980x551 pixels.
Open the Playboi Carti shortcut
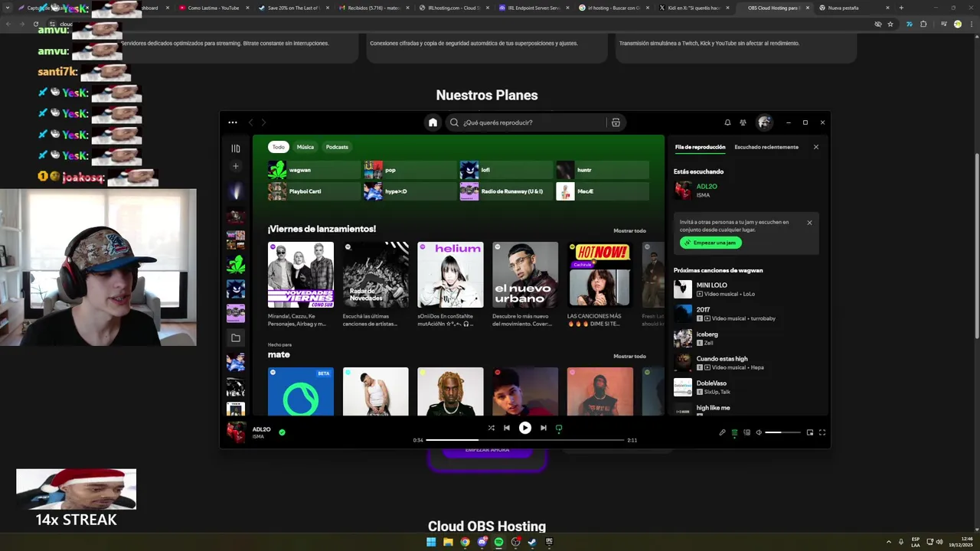[314, 191]
